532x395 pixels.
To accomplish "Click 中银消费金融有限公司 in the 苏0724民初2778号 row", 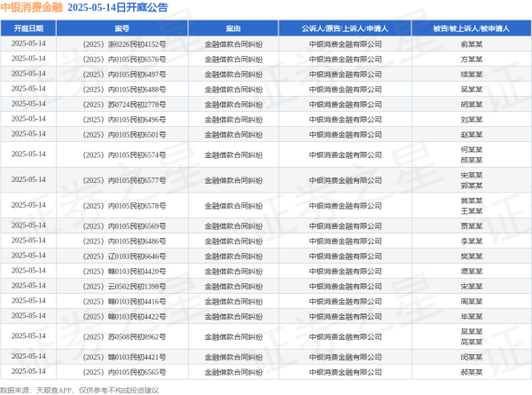I will [345, 105].
